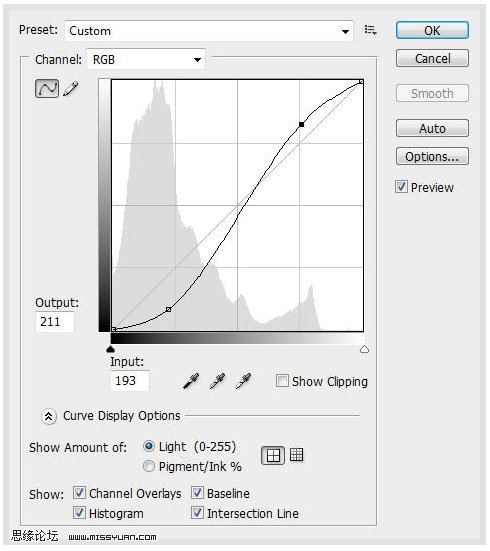Select the edit points curve tool
Screen dimensions: 490x551
[47, 89]
